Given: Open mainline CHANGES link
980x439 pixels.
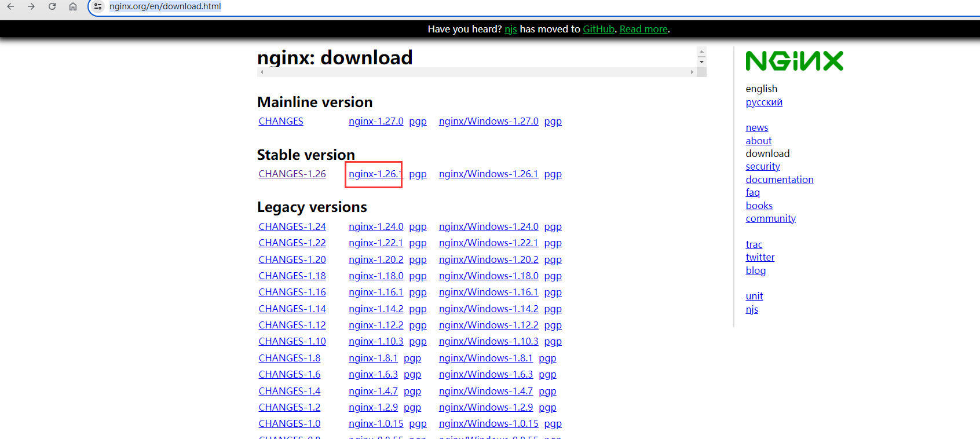Looking at the screenshot, I should pyautogui.click(x=281, y=121).
